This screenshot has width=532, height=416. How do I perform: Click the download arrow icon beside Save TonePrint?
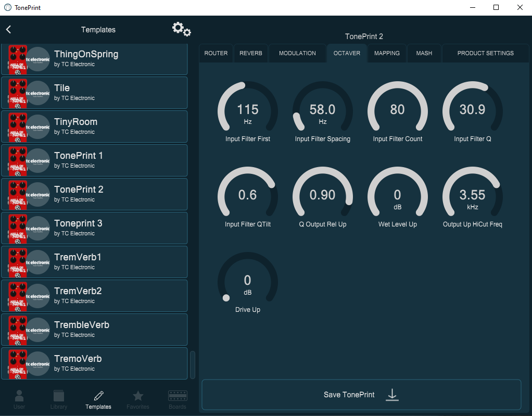click(392, 395)
